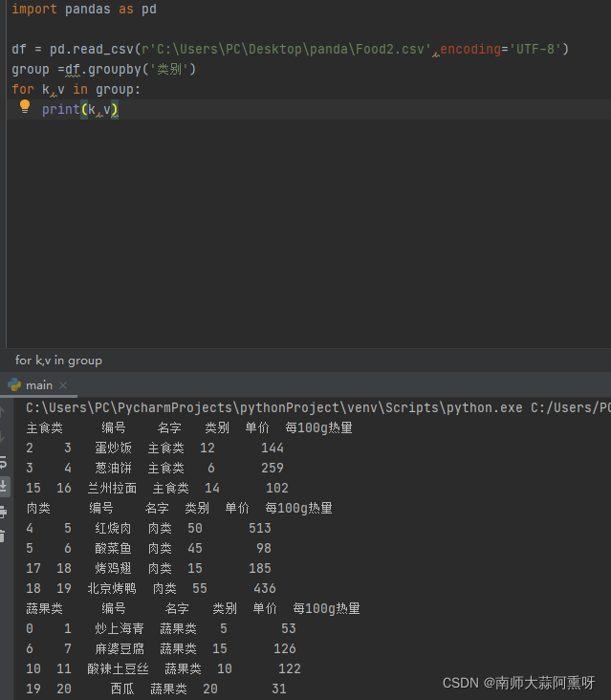Click the value 31 in the 西瓜 row
The height and width of the screenshot is (700, 611).
[279, 689]
